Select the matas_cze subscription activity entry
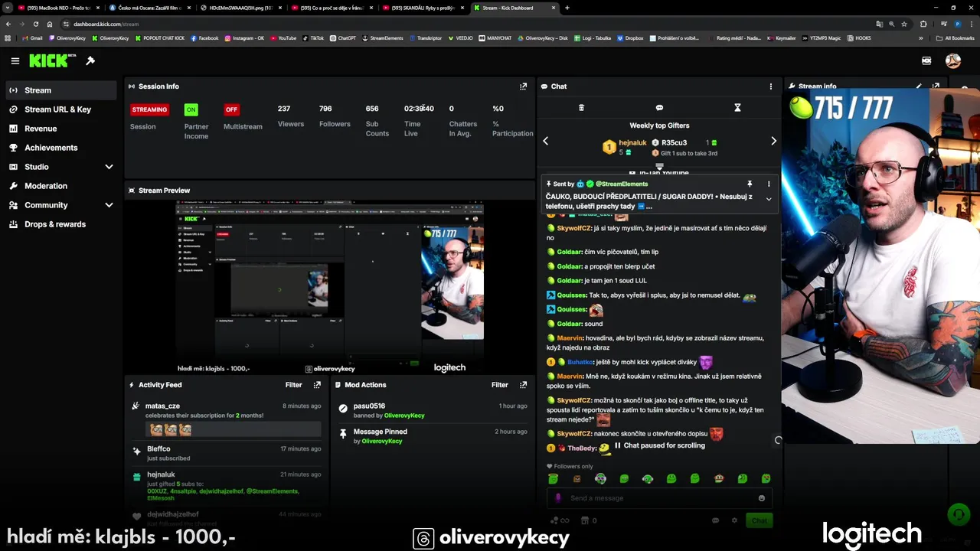980x551 pixels. [227, 418]
